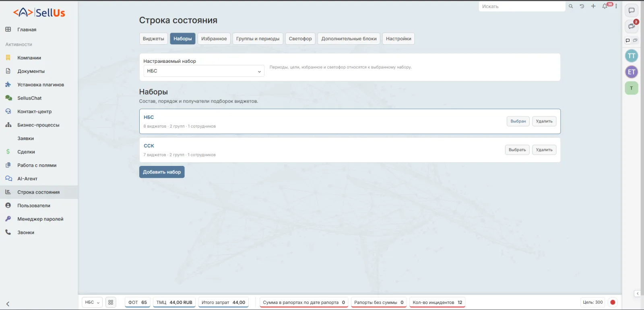Switch to the Светофор tab

pyautogui.click(x=300, y=39)
